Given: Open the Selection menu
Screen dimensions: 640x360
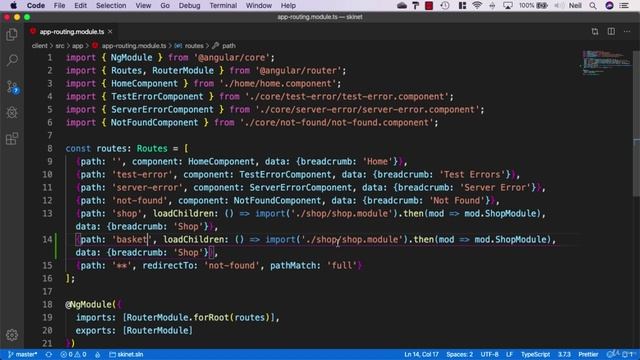Looking at the screenshot, I should (x=111, y=5).
